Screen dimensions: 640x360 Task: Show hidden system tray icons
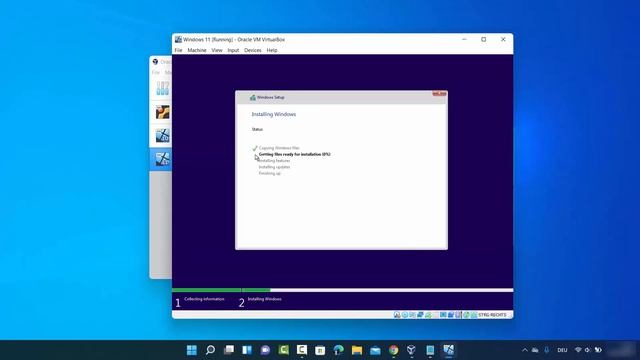pyautogui.click(x=525, y=350)
